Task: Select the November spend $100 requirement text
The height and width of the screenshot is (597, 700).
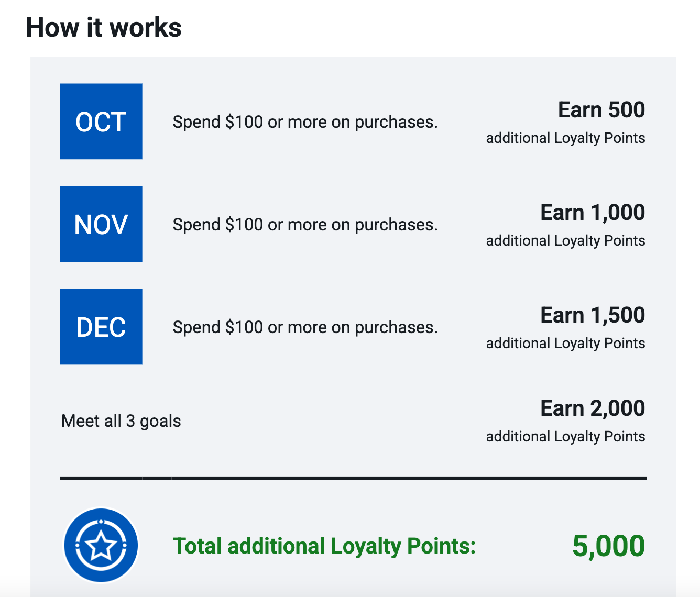Action: tap(305, 225)
